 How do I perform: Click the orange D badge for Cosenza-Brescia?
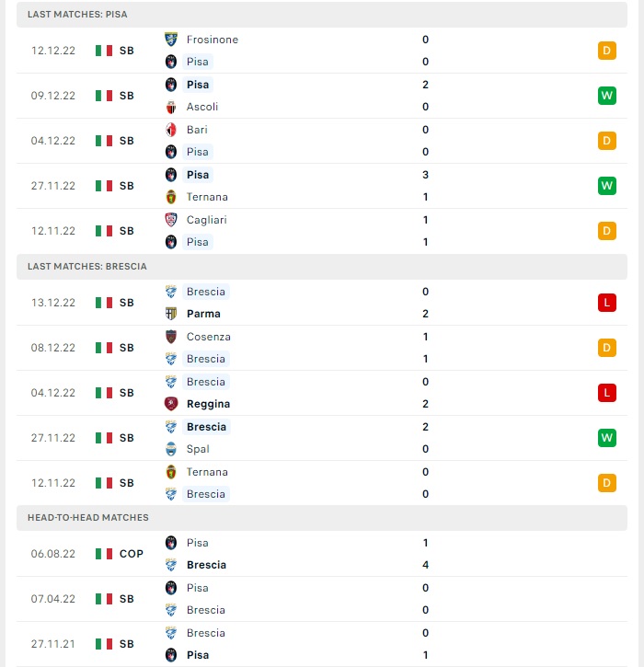(x=606, y=348)
